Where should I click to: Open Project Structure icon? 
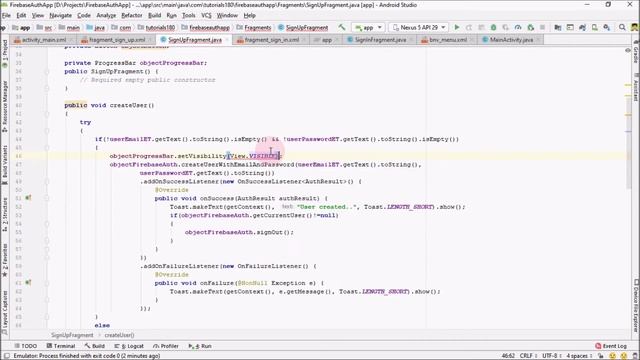558,27
